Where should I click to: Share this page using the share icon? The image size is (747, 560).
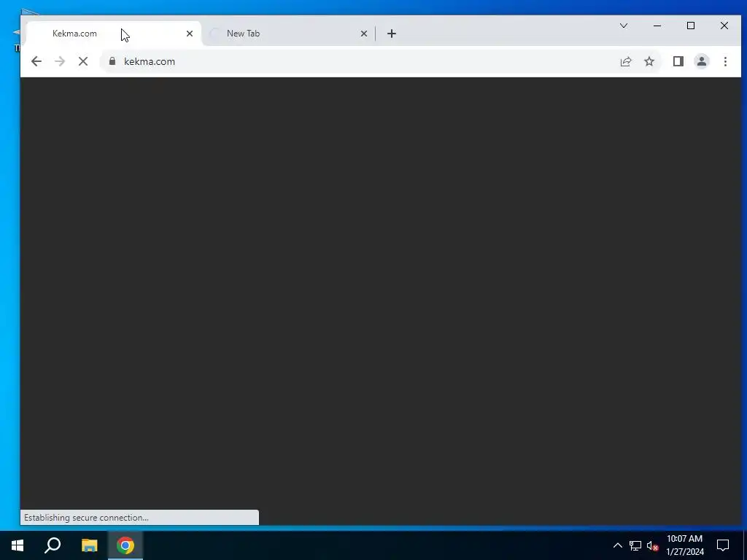pos(626,61)
